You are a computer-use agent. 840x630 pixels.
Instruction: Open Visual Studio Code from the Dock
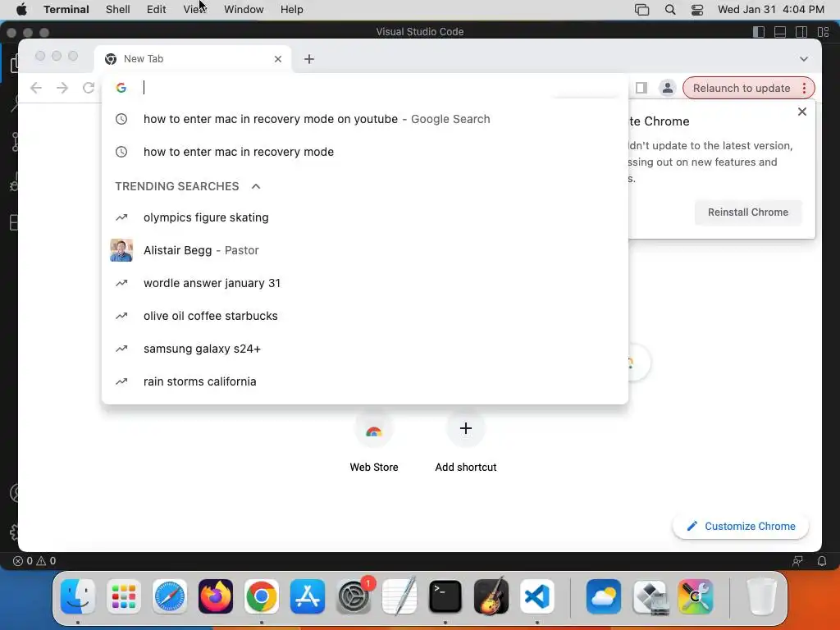point(537,596)
